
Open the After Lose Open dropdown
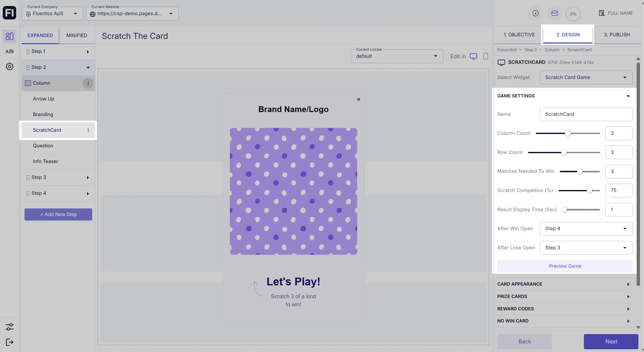[586, 248]
